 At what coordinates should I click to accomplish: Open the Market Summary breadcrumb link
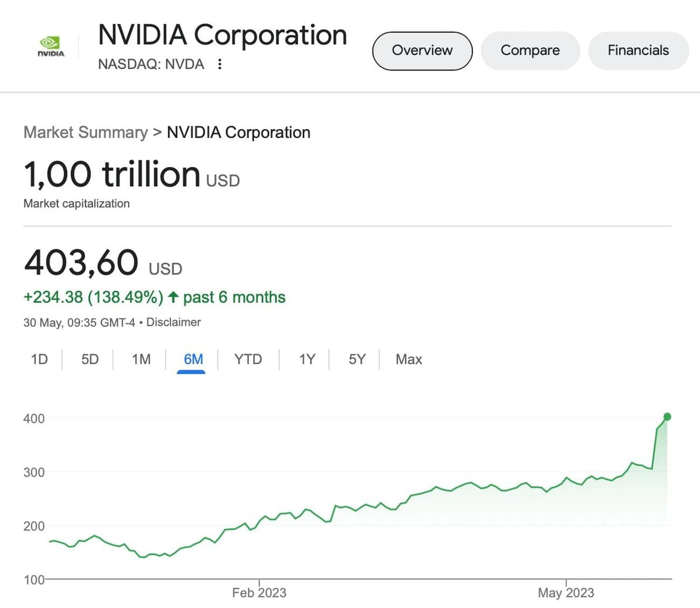click(86, 132)
